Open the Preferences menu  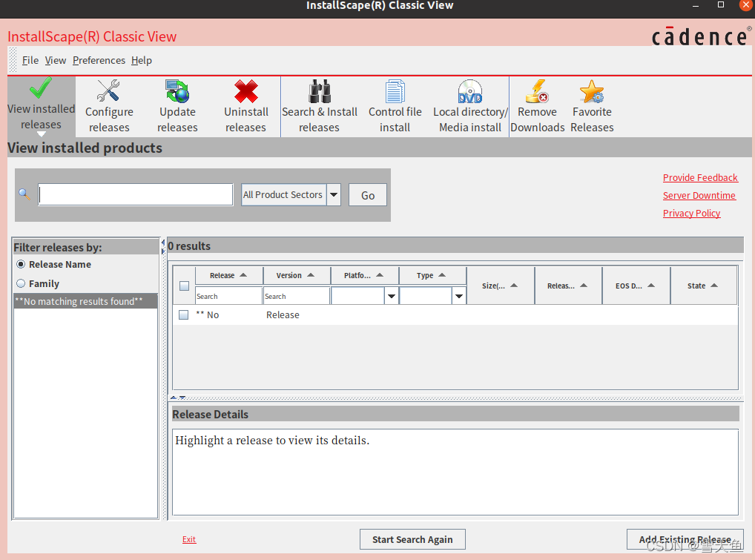(99, 61)
